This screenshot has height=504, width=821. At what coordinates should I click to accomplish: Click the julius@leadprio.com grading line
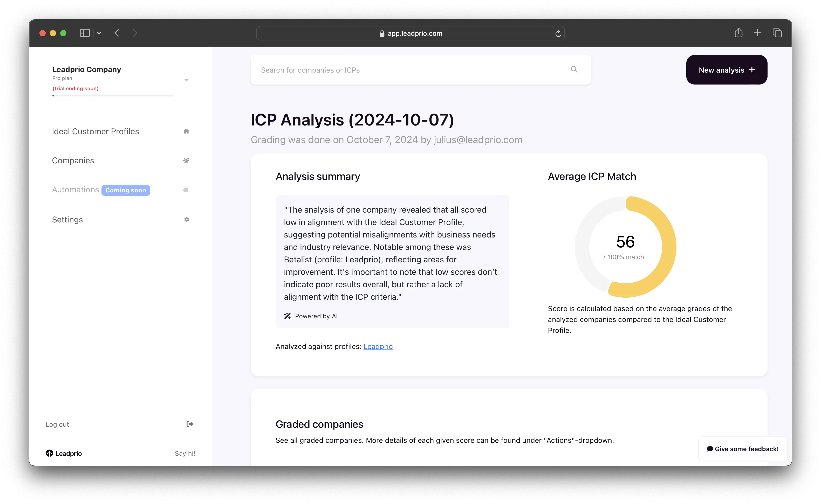click(x=386, y=140)
